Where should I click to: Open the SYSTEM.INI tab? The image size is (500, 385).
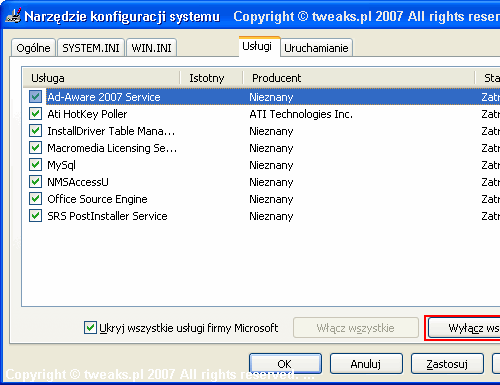point(91,48)
